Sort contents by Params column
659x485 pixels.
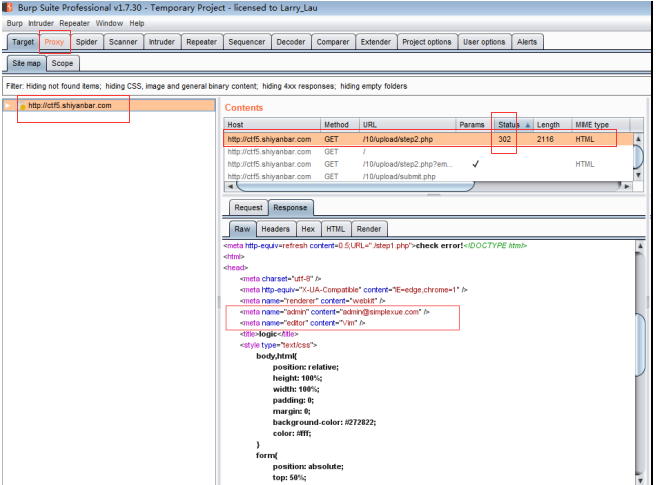pyautogui.click(x=475, y=125)
